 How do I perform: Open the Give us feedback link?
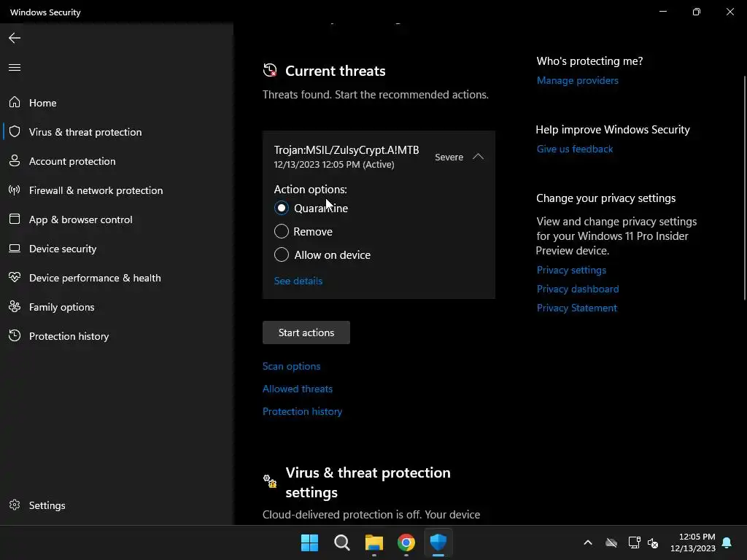575,149
